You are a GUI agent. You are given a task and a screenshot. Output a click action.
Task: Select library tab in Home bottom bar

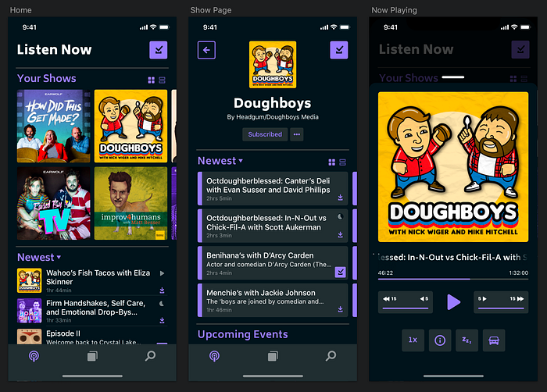coord(92,356)
